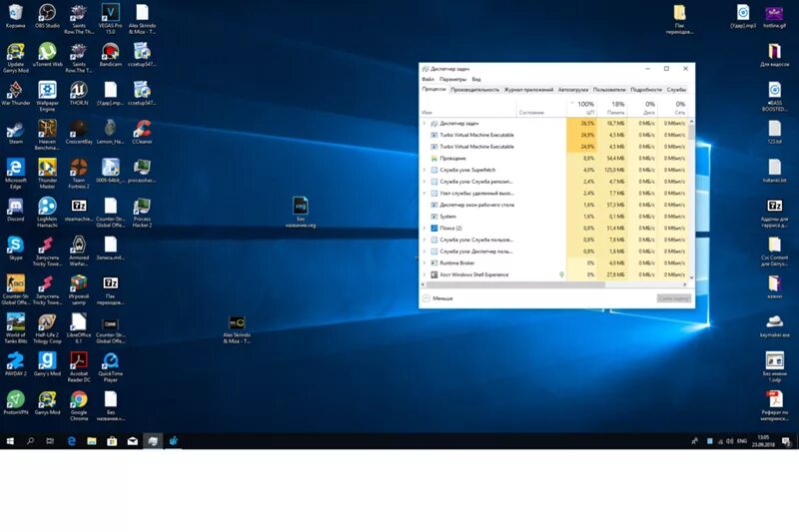Select the ProtonVPN desktop icon

tap(16, 402)
